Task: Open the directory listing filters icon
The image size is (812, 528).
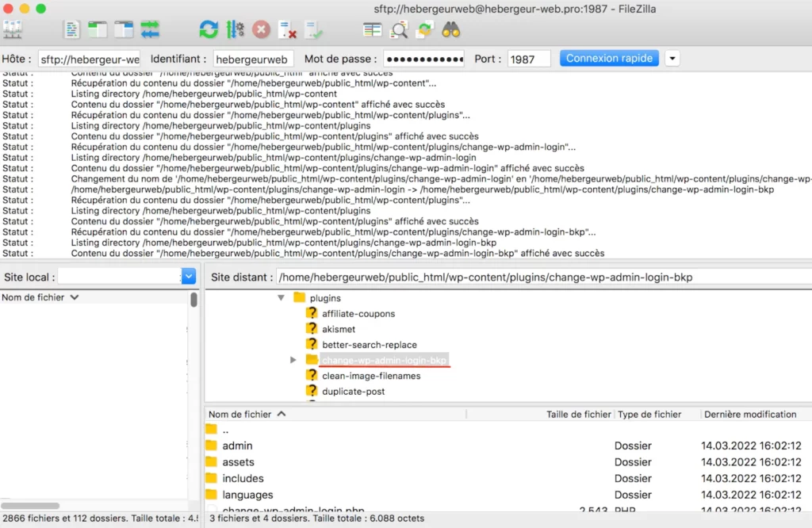Action: (x=373, y=30)
